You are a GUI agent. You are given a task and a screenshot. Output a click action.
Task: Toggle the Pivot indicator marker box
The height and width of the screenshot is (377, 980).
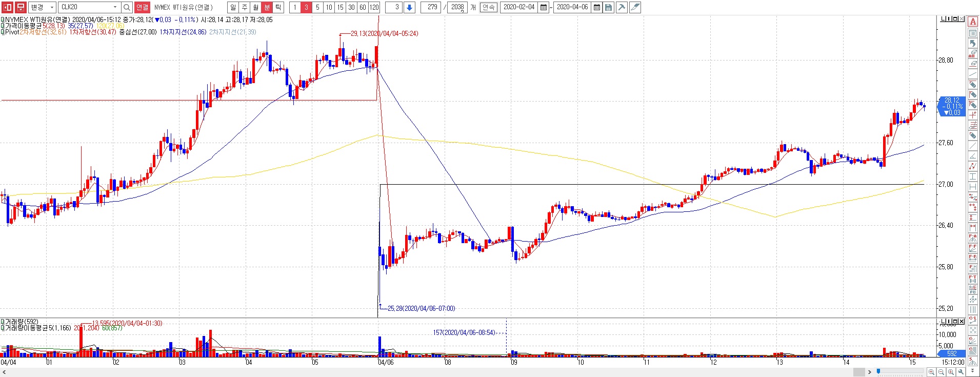[x=3, y=32]
